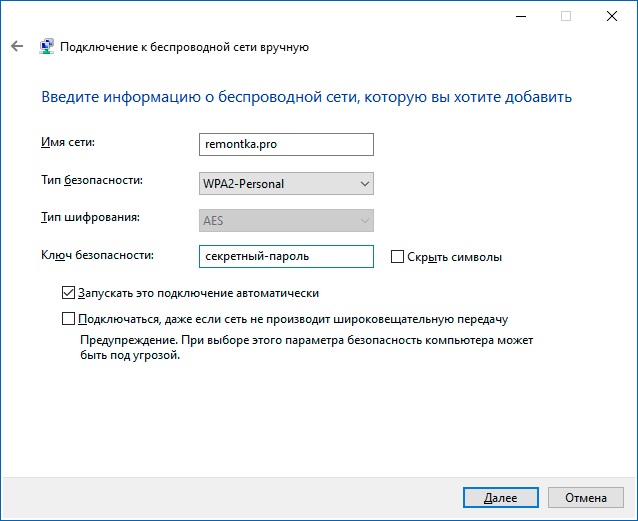Viewport: 638px width, 521px height.
Task: Focus the network name field with remontka.pro
Action: coord(286,144)
